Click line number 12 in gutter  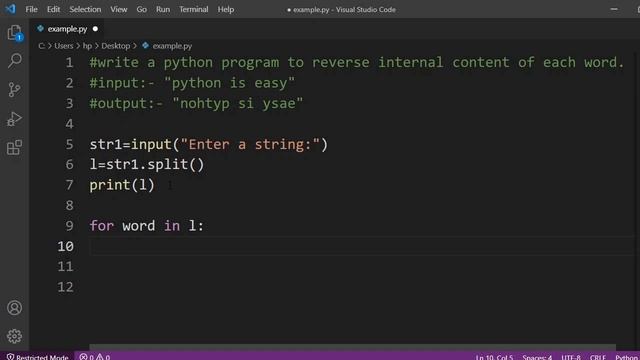(x=65, y=287)
